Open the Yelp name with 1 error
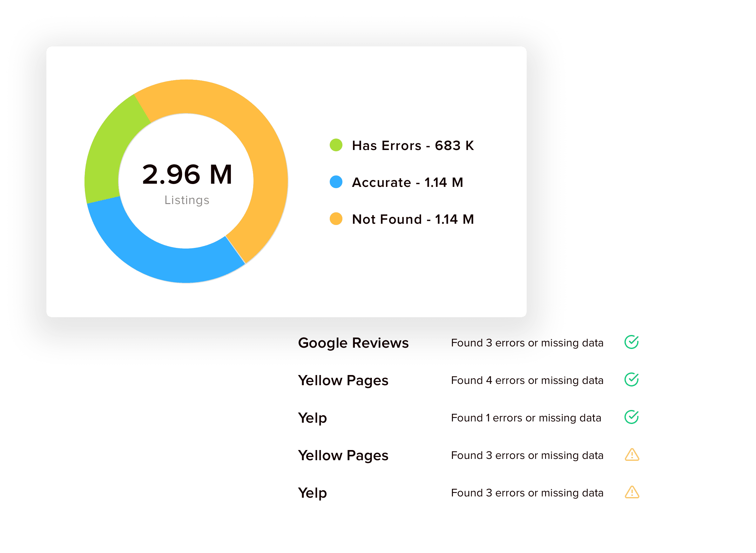756x553 pixels. tap(313, 418)
